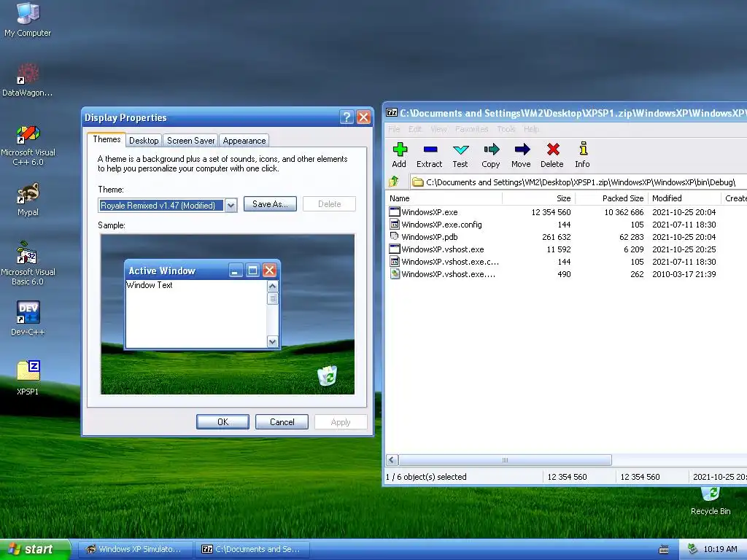The height and width of the screenshot is (560, 747).
Task: Click the 7-Zip address path field
Action: coord(578,182)
